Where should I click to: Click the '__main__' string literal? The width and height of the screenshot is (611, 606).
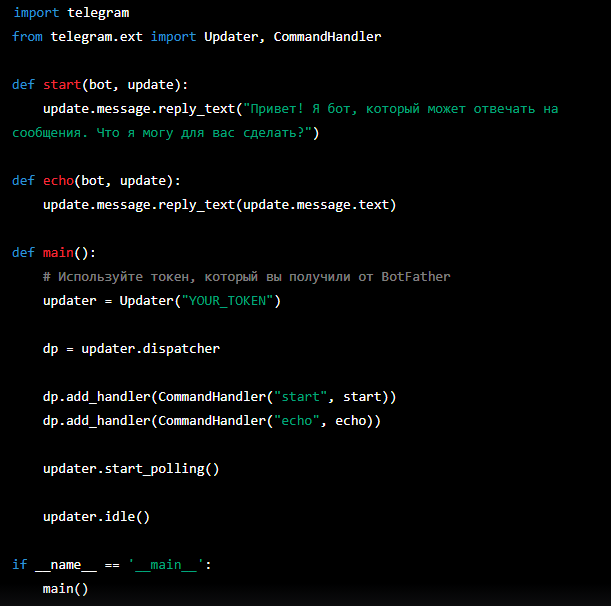[166, 565]
